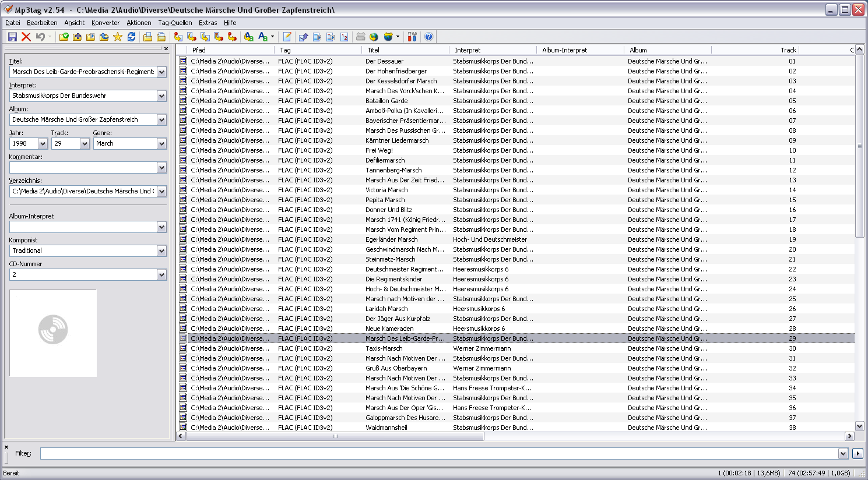
Task: Select the row titled Taxis-Marsch
Action: 516,348
